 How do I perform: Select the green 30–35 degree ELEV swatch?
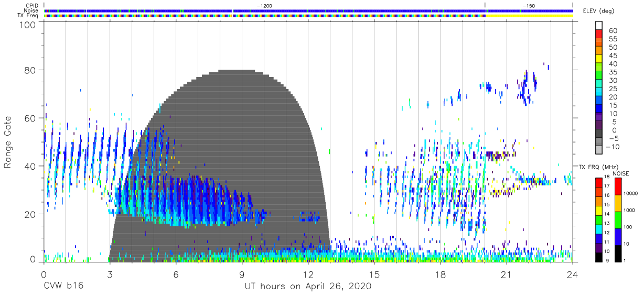[600, 75]
